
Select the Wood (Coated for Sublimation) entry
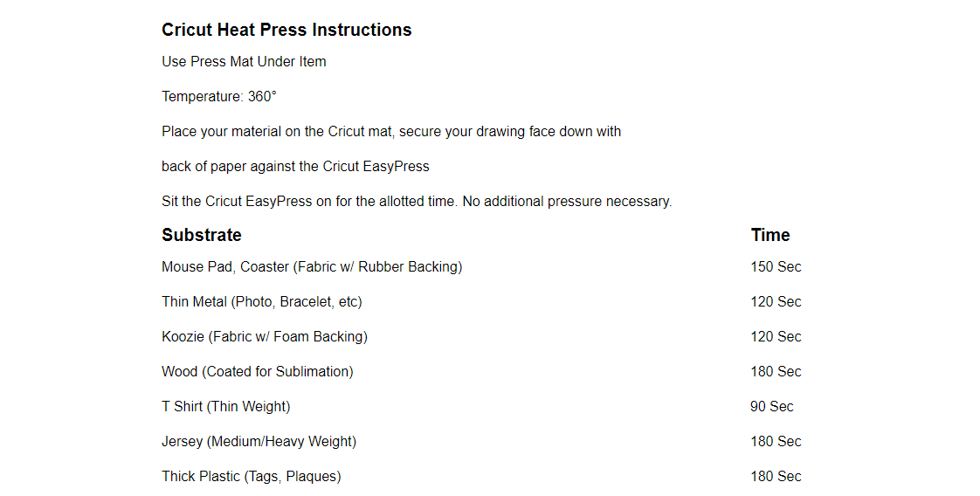tap(258, 372)
